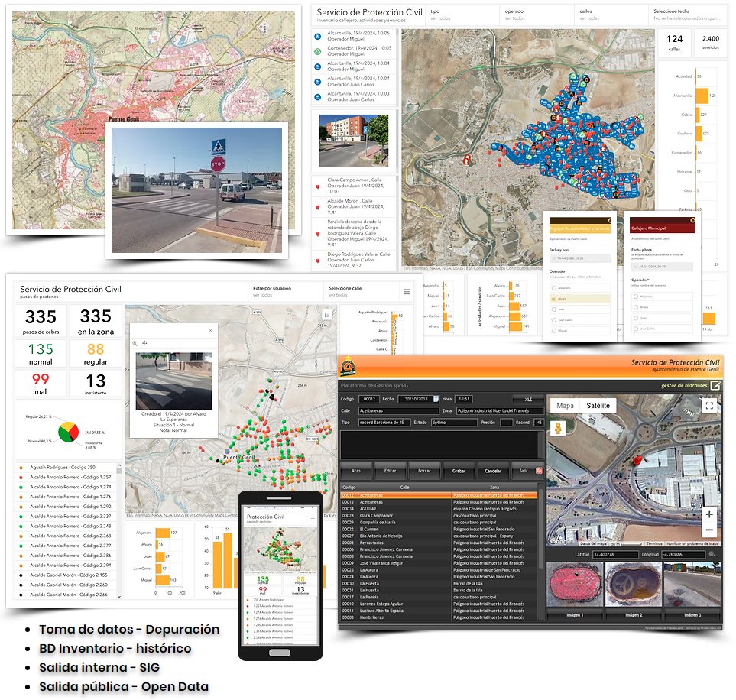Tap the home button on the phone mockup
The height and width of the screenshot is (700, 736).
click(280, 653)
